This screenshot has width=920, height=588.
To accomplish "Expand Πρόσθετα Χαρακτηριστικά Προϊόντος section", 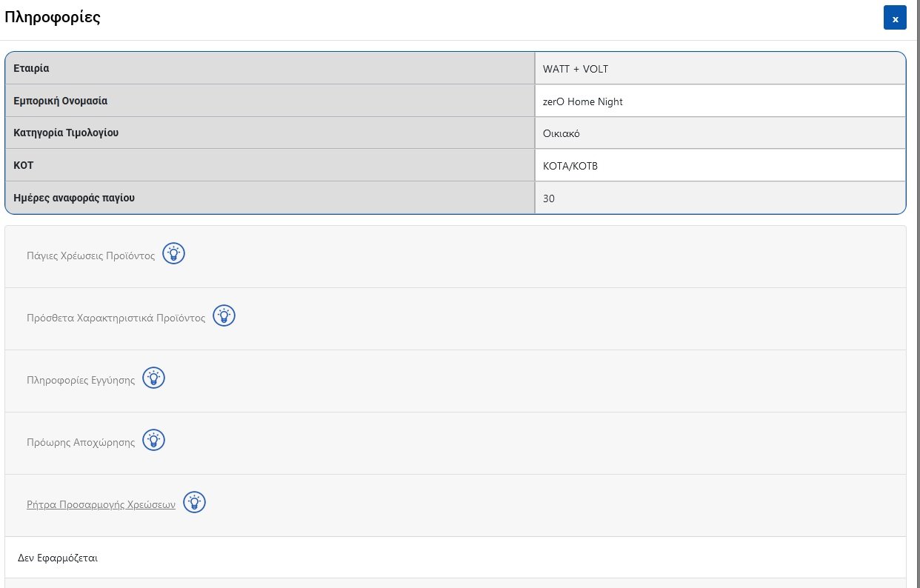I will pos(116,318).
